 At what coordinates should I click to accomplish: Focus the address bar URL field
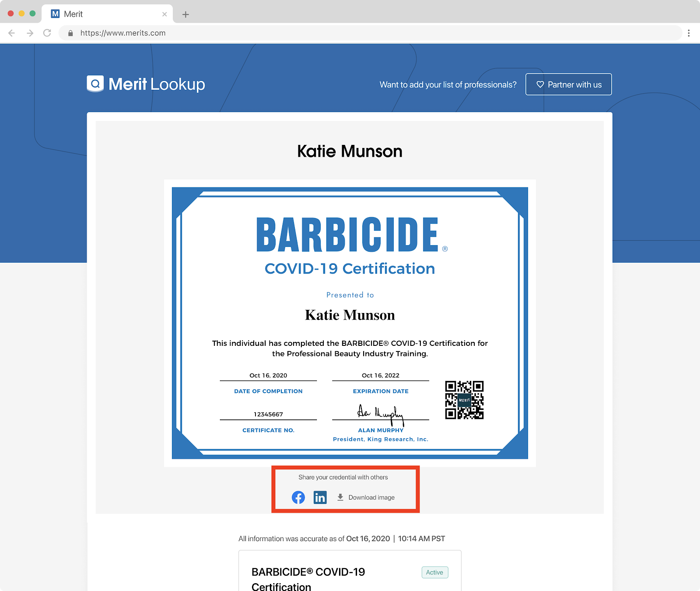371,33
